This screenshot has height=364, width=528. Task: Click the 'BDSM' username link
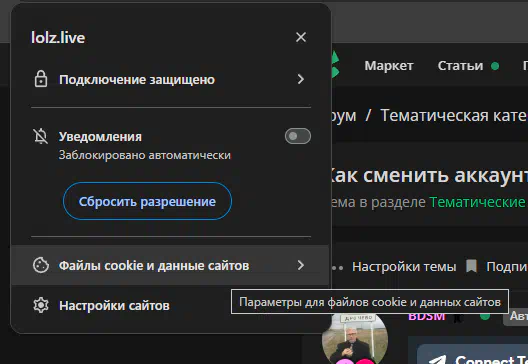coord(427,317)
